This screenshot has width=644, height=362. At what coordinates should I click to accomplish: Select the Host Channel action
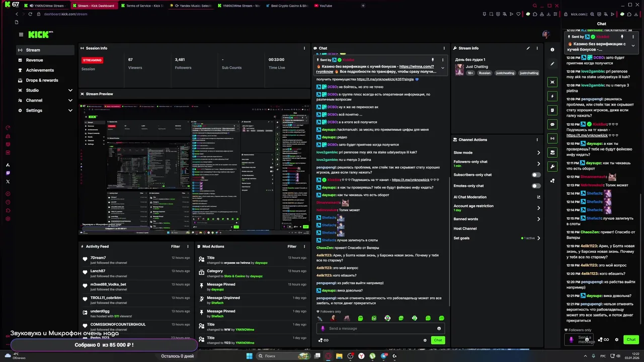(x=465, y=228)
